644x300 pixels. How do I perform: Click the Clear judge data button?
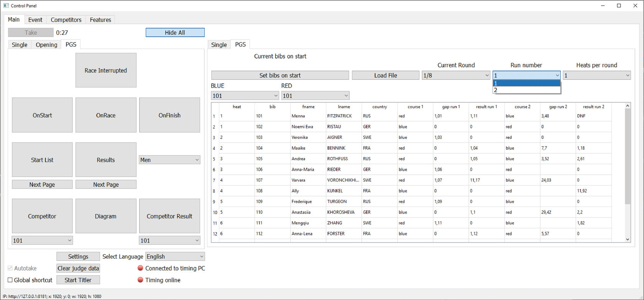tap(78, 268)
